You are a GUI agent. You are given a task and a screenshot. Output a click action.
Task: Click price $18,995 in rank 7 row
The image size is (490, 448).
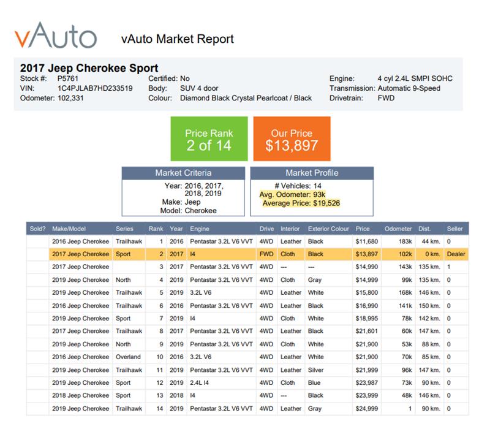click(x=366, y=318)
